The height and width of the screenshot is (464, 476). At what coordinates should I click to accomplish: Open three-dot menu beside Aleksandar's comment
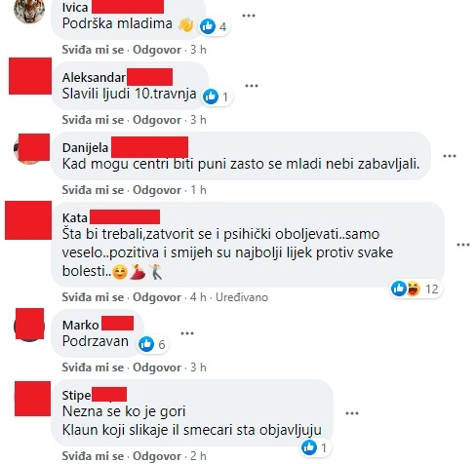[x=252, y=86]
